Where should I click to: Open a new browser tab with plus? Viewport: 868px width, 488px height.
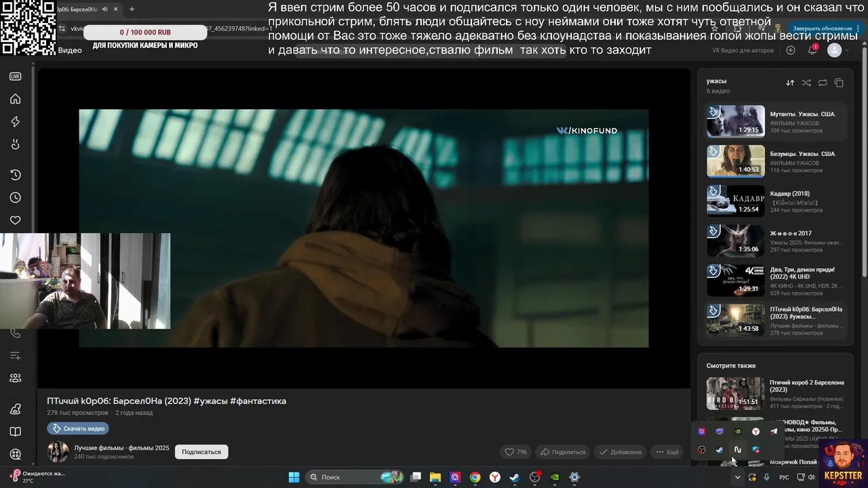coord(132,9)
